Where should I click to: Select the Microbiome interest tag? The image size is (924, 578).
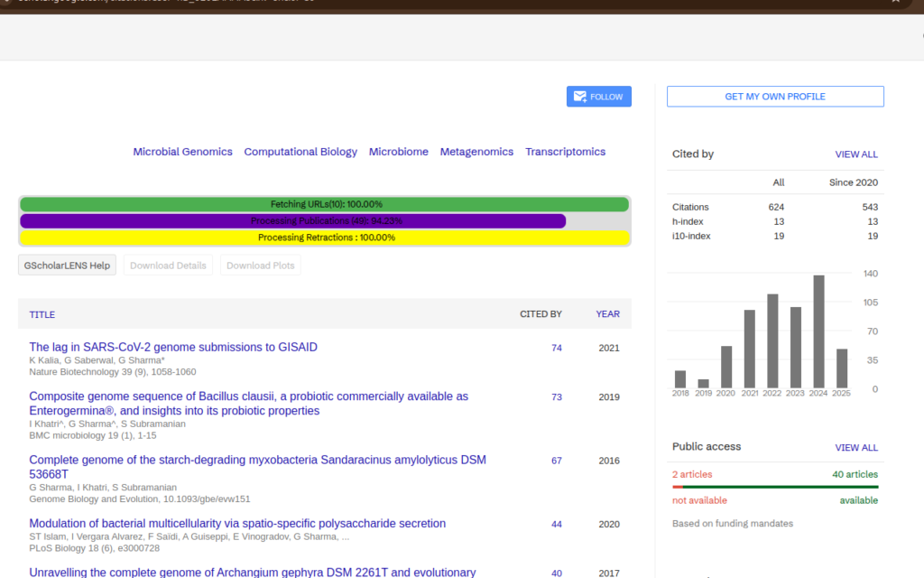(398, 152)
